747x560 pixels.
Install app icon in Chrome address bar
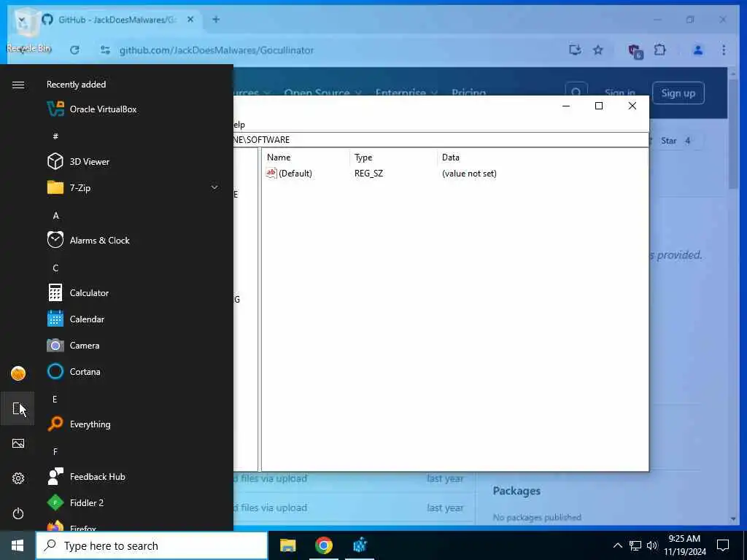575,50
